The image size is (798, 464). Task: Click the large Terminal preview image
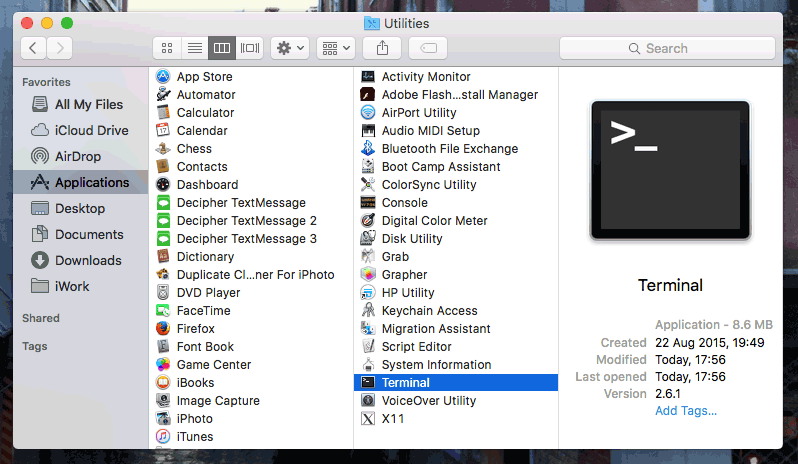670,170
